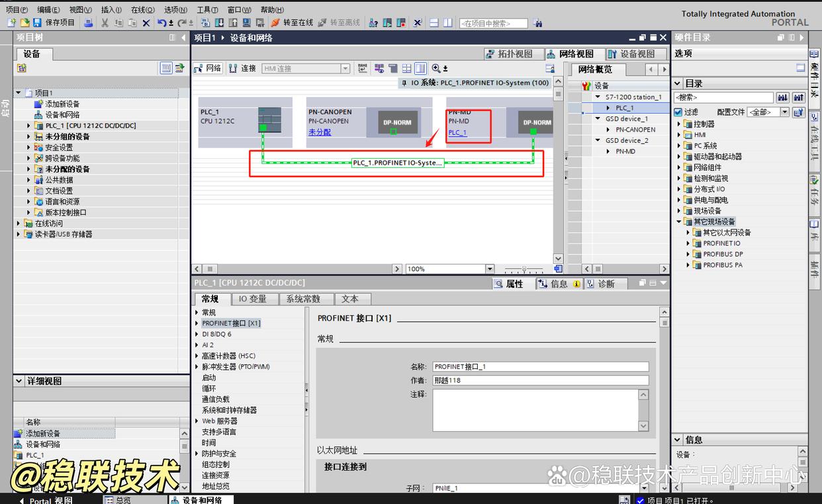This screenshot has width=822, height=504.
Task: Click the catalog search upward icon
Action: point(799,97)
